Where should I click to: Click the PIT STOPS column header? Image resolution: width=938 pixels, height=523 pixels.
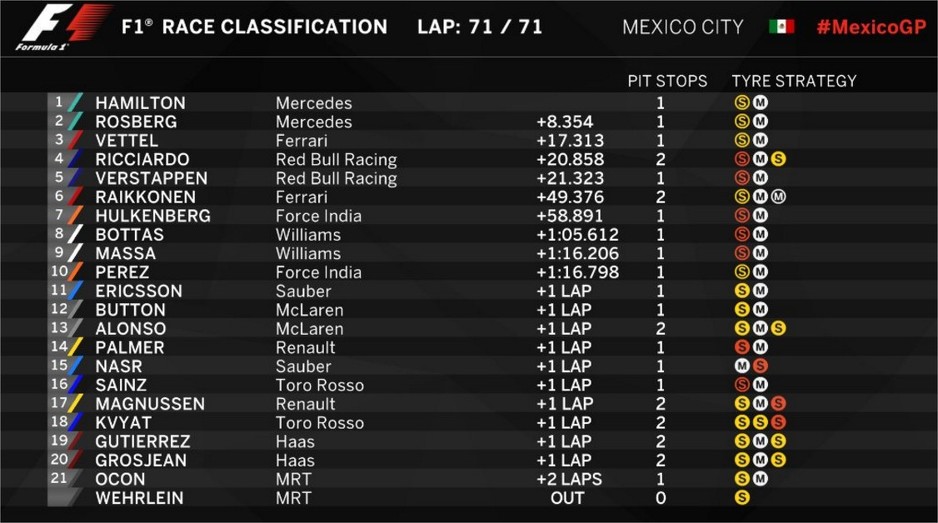(x=667, y=81)
